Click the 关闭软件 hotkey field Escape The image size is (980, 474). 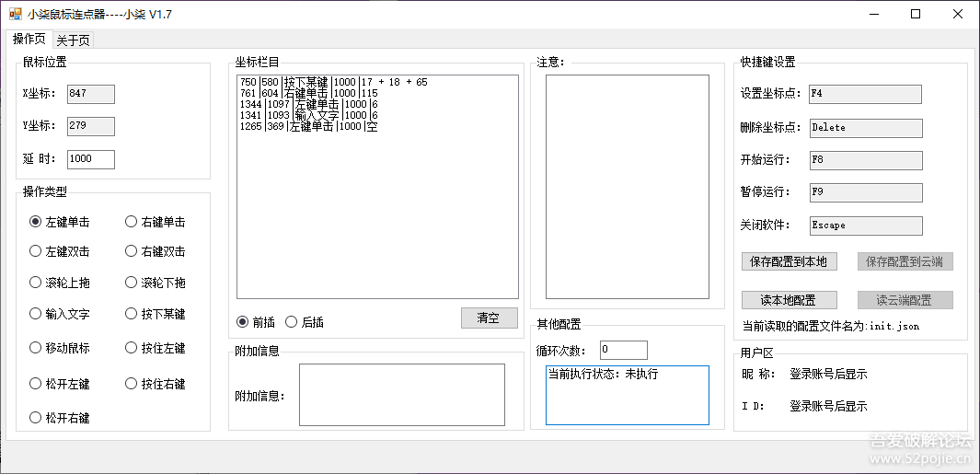pos(866,225)
